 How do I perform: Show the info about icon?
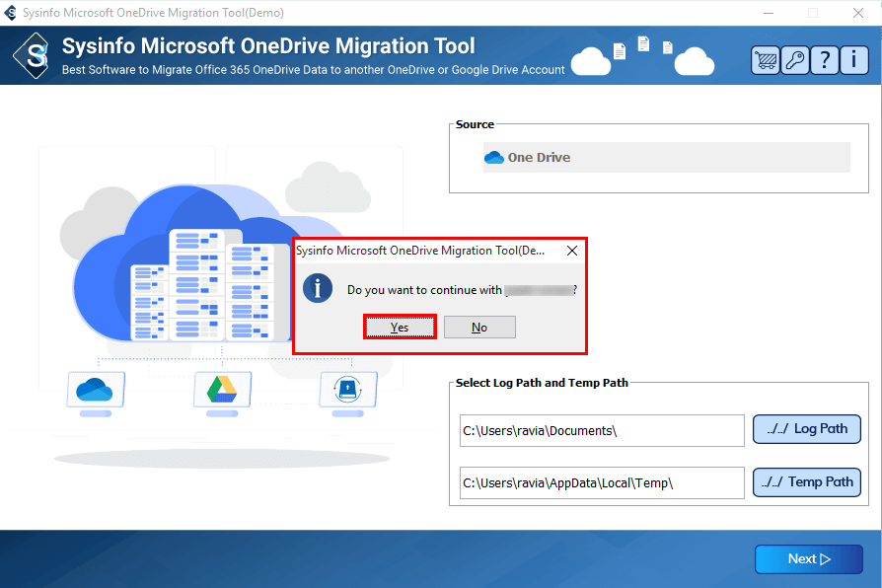[853, 60]
